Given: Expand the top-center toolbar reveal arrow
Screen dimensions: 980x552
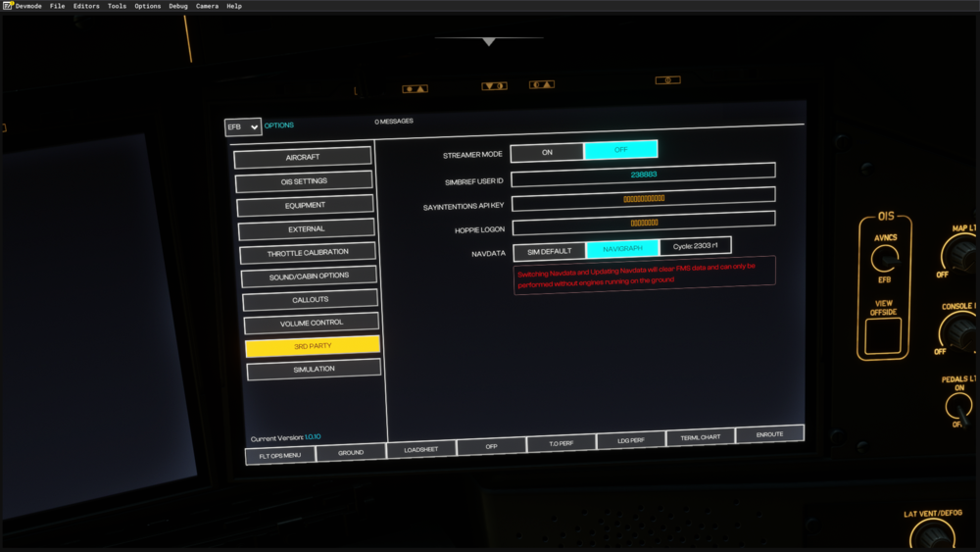Looking at the screenshot, I should pyautogui.click(x=488, y=42).
